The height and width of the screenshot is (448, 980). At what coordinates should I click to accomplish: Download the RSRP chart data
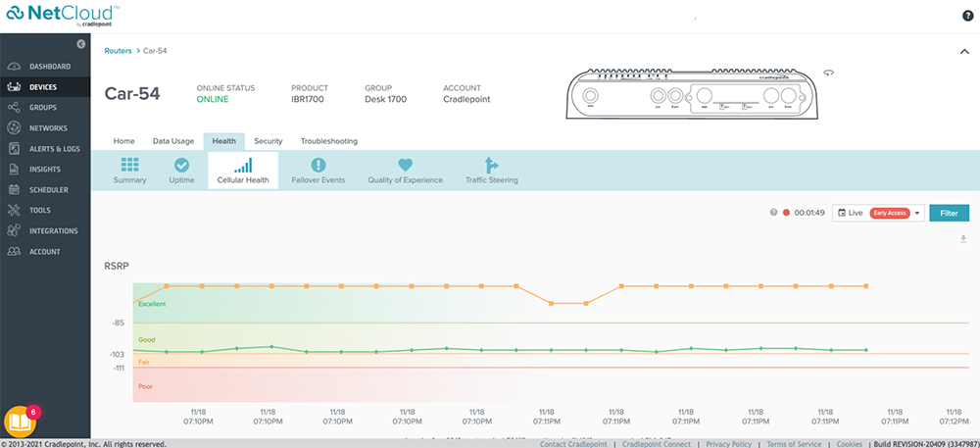pyautogui.click(x=963, y=238)
